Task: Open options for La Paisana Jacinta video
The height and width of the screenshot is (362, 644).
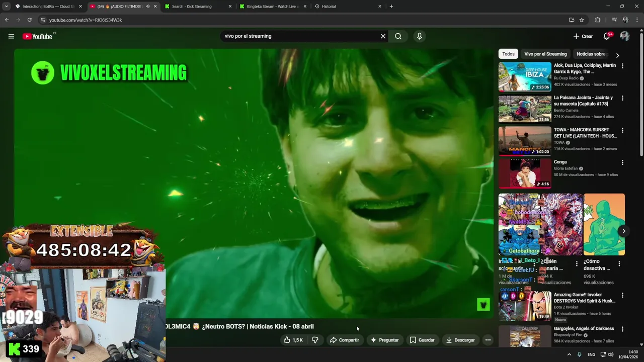Action: pos(622,98)
